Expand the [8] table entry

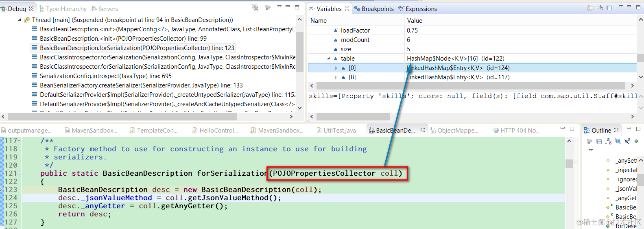(336, 77)
